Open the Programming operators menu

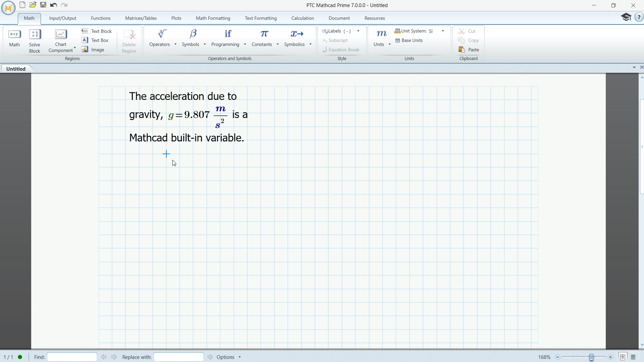(x=228, y=38)
